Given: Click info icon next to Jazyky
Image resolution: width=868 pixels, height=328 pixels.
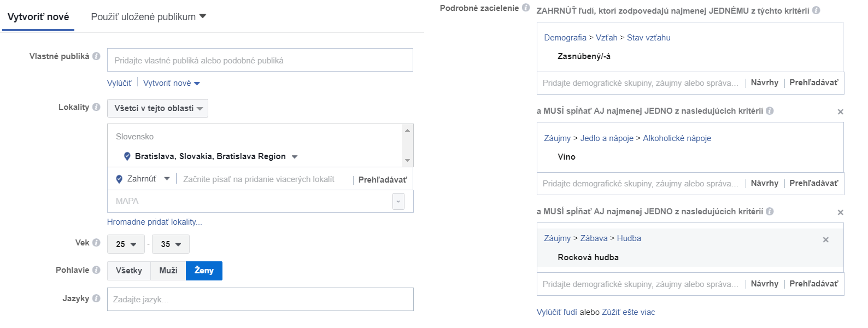Looking at the screenshot, I should click(96, 298).
